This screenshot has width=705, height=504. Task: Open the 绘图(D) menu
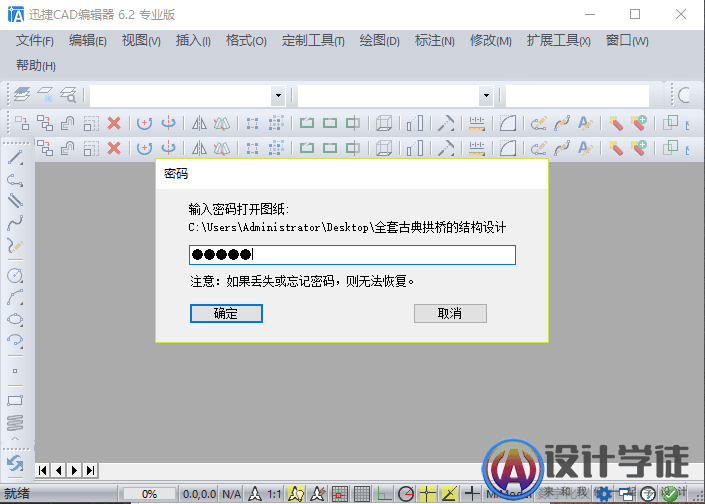coord(379,41)
